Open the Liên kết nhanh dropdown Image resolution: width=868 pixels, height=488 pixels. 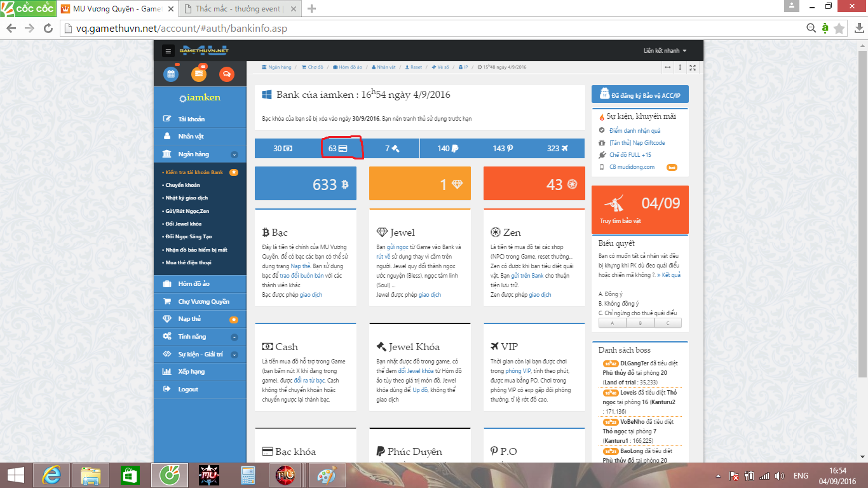pos(665,51)
